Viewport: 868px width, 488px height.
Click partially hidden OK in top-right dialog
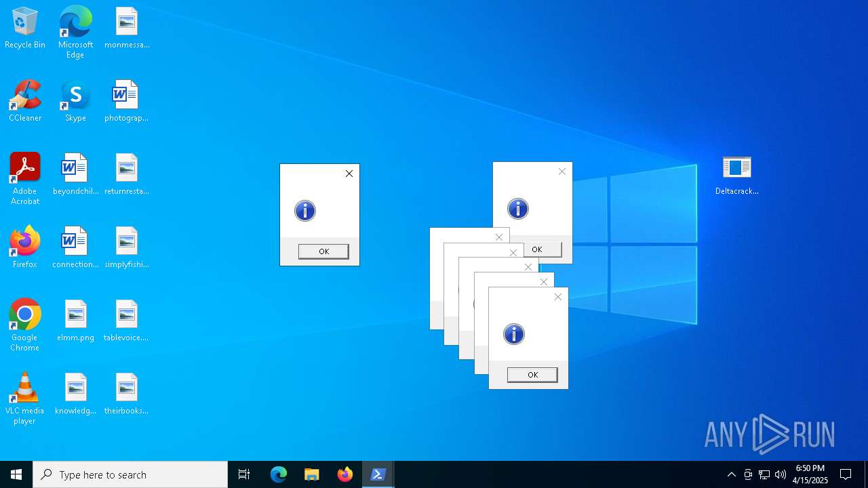[x=542, y=249]
